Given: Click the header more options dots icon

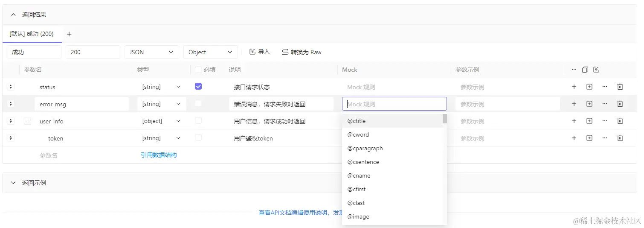Looking at the screenshot, I should point(574,70).
